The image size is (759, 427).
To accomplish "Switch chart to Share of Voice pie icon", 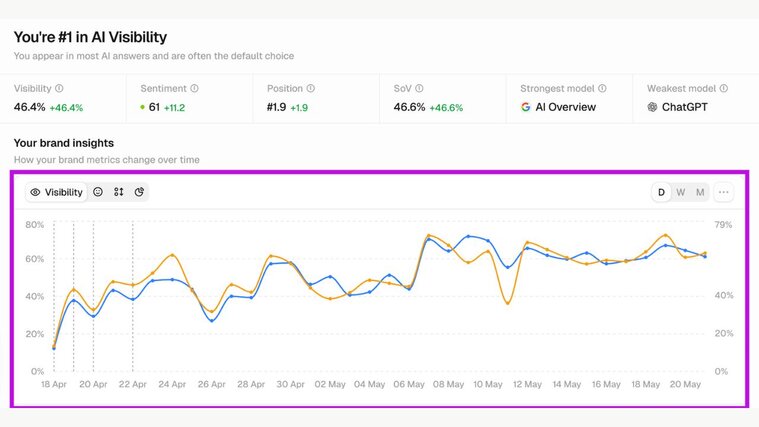I will pos(139,192).
